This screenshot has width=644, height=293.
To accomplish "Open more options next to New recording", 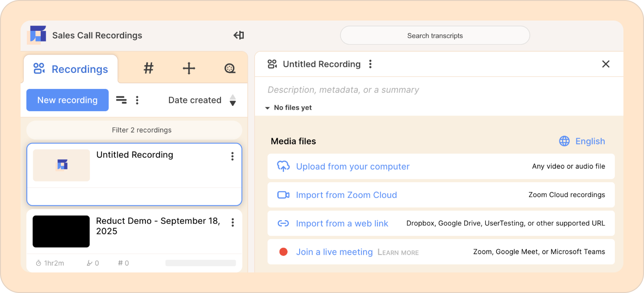I will (137, 100).
